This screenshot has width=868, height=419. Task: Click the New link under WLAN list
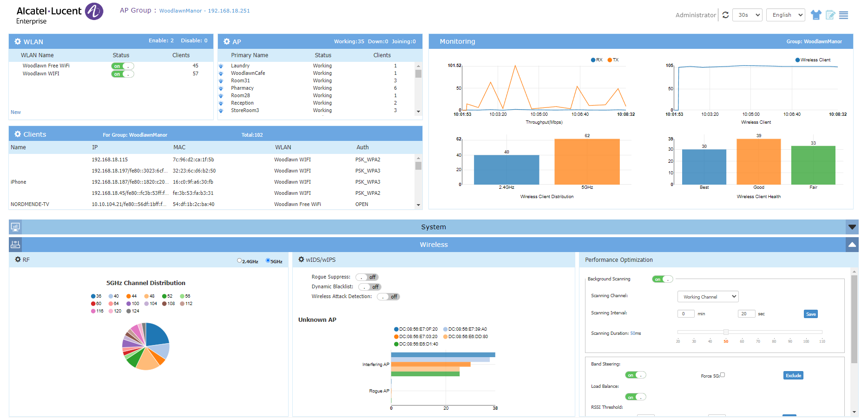point(16,112)
